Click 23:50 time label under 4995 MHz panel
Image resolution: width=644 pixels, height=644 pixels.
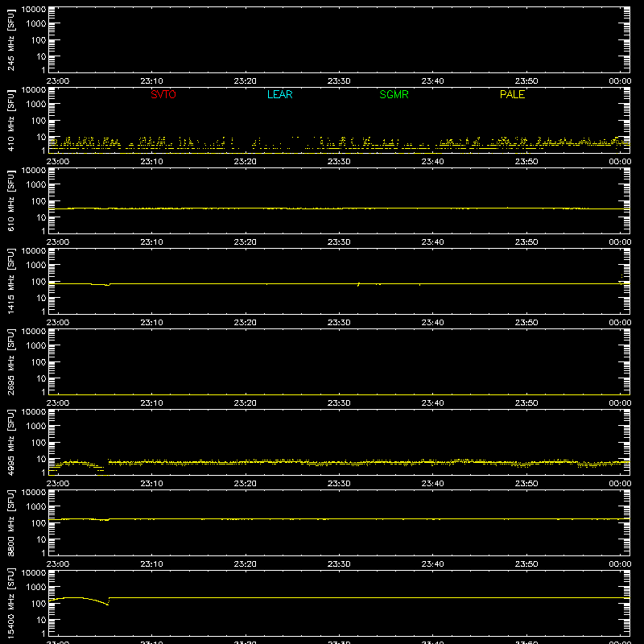[x=526, y=484]
